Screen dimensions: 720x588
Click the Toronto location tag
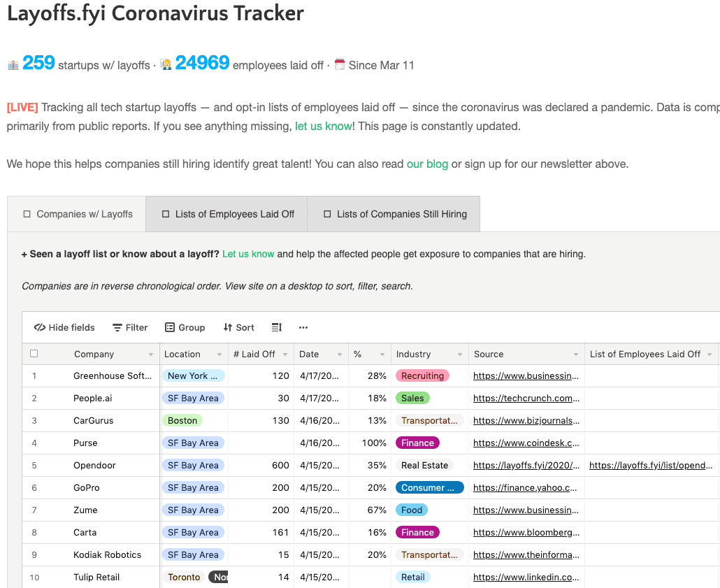click(184, 578)
